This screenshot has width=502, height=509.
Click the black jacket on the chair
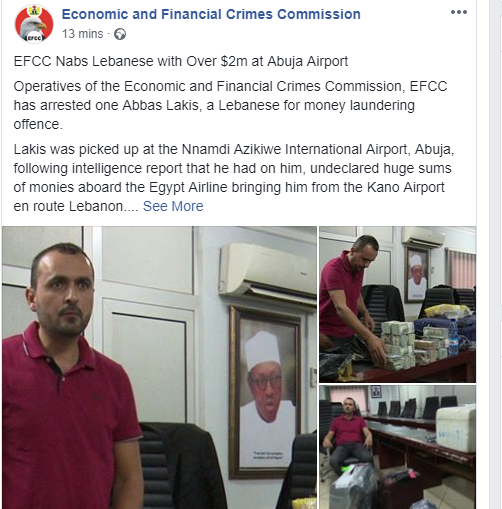click(182, 466)
